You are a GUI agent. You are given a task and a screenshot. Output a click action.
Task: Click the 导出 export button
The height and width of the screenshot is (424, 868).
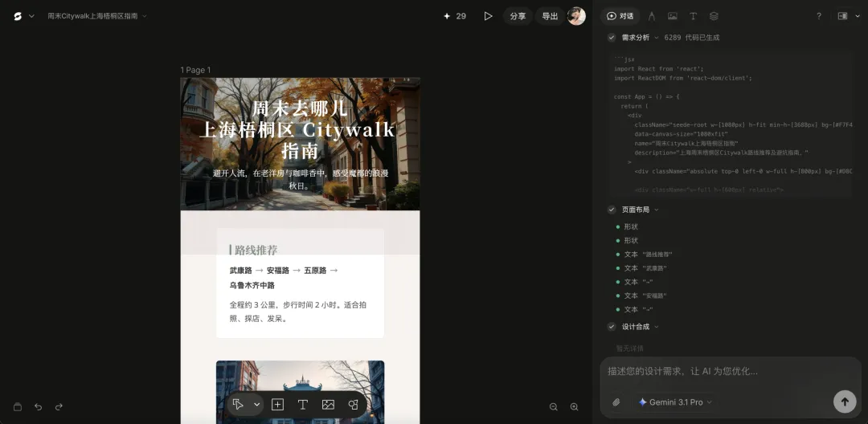550,17
